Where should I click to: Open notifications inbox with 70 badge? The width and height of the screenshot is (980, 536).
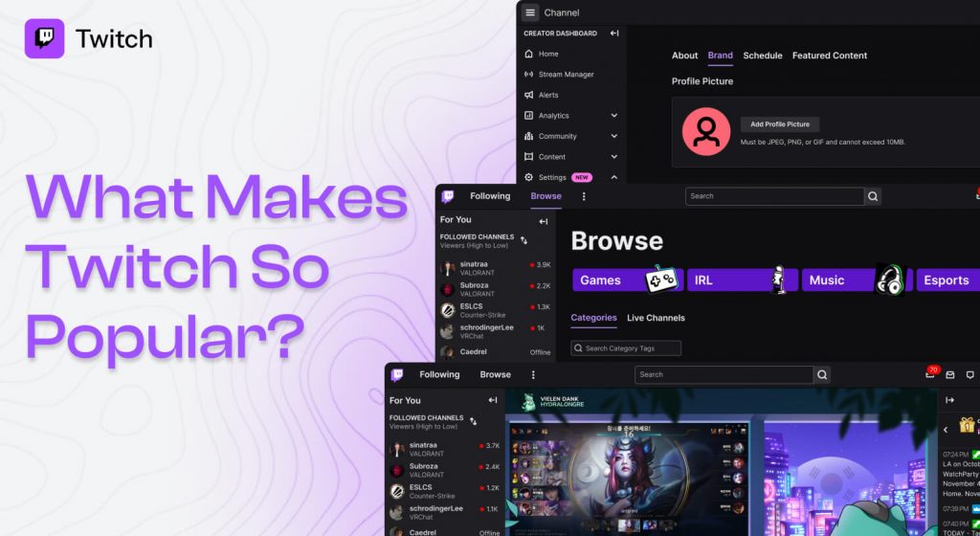930,373
